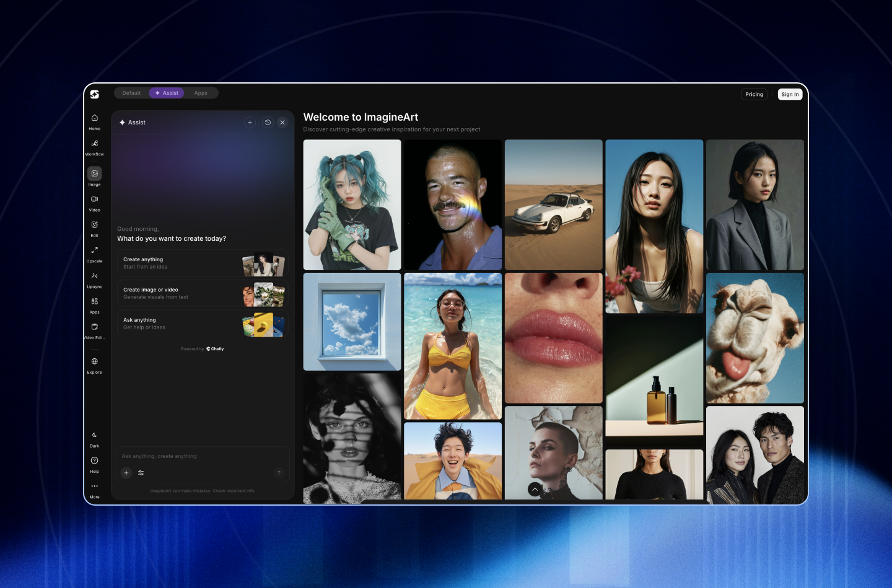Image resolution: width=892 pixels, height=588 pixels.
Task: Start new chat with plus icon in Assist header
Action: click(x=250, y=123)
